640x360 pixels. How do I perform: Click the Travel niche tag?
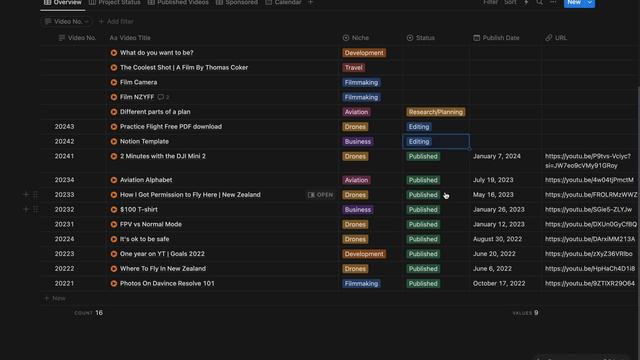353,67
